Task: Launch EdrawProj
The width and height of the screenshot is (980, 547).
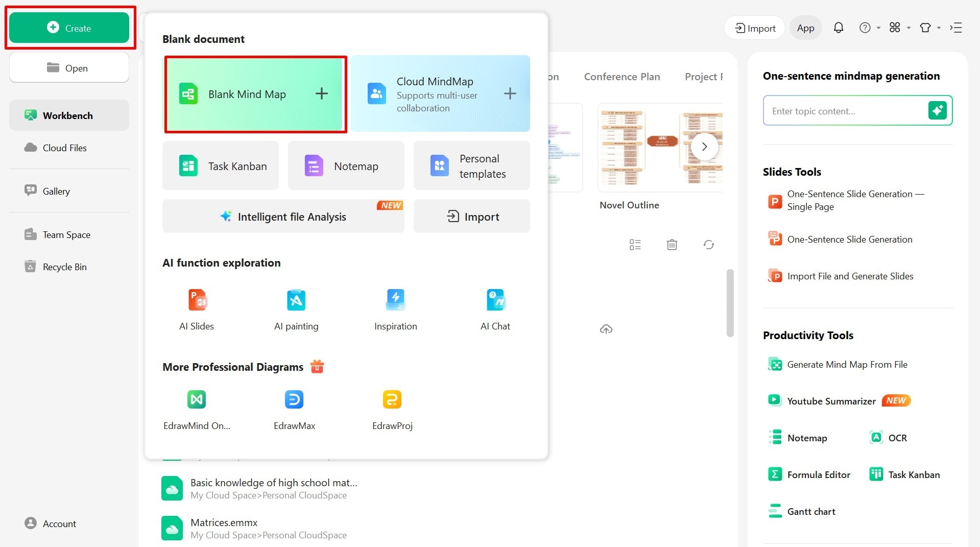Action: coord(392,410)
